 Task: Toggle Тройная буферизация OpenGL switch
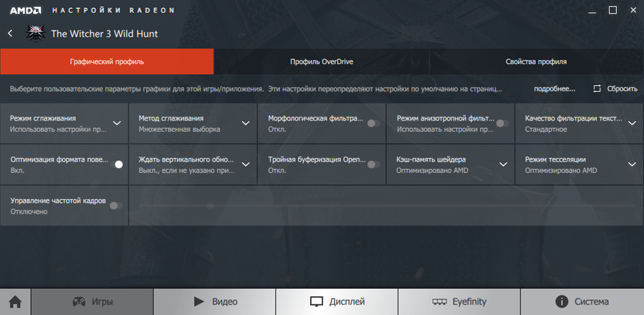click(374, 165)
